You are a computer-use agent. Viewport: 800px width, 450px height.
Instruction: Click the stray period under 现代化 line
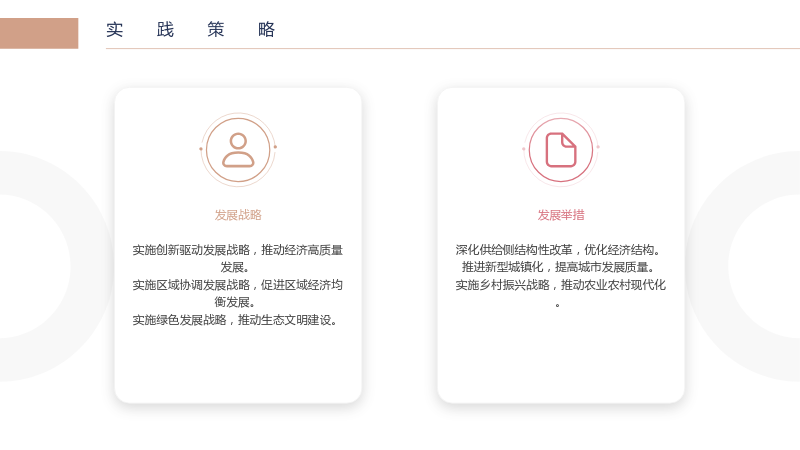(x=558, y=305)
